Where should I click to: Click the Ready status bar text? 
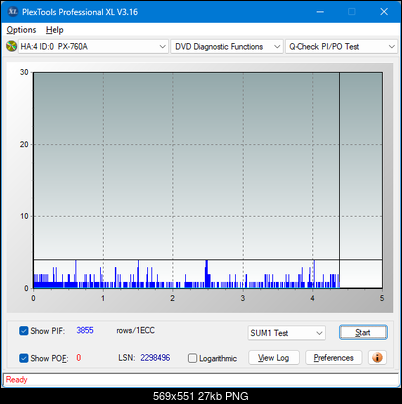17,379
